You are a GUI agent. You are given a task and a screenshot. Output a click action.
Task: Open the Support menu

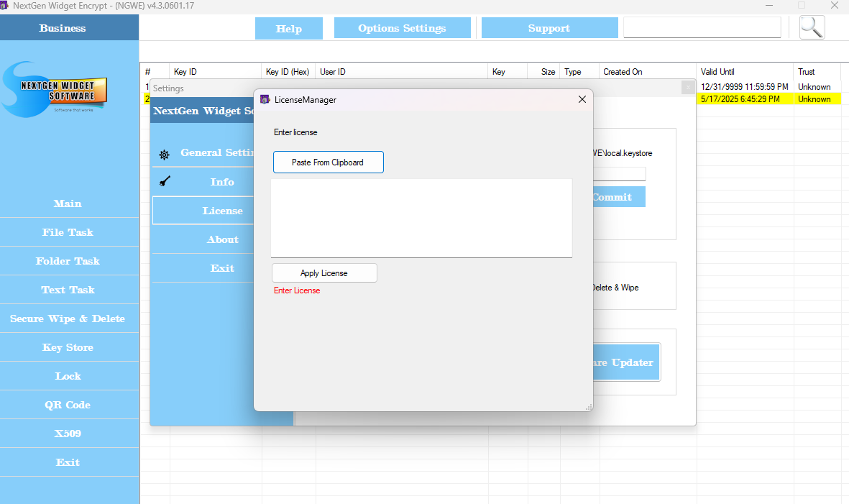[549, 28]
